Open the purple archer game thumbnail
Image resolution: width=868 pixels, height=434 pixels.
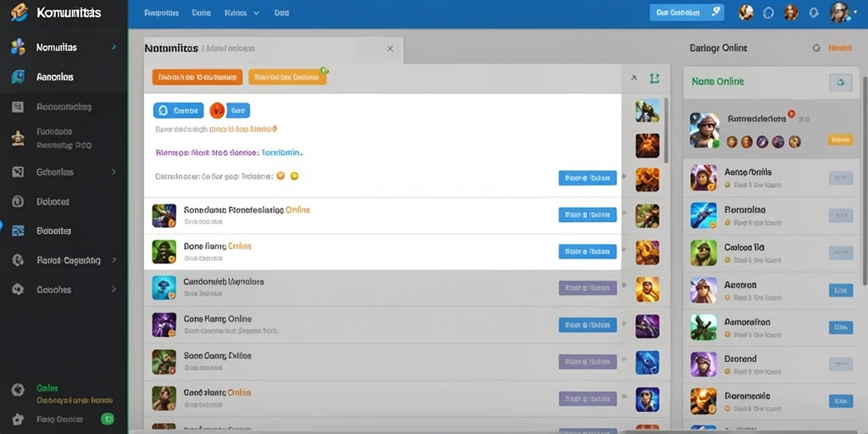tap(647, 326)
